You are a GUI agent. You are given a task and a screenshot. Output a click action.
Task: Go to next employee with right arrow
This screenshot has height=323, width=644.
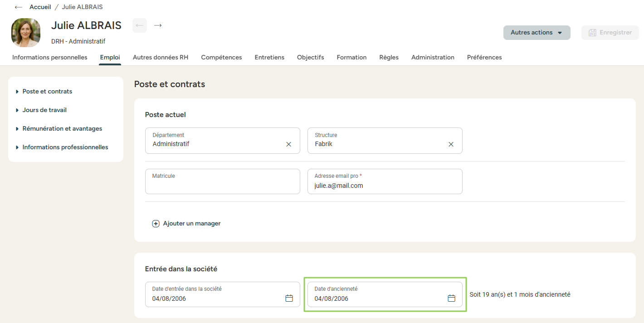pos(158,25)
